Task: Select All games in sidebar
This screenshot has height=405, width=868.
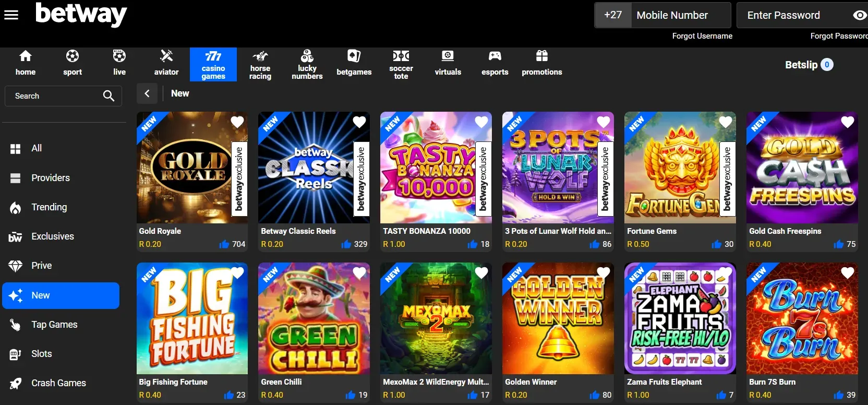Action: 61,148
